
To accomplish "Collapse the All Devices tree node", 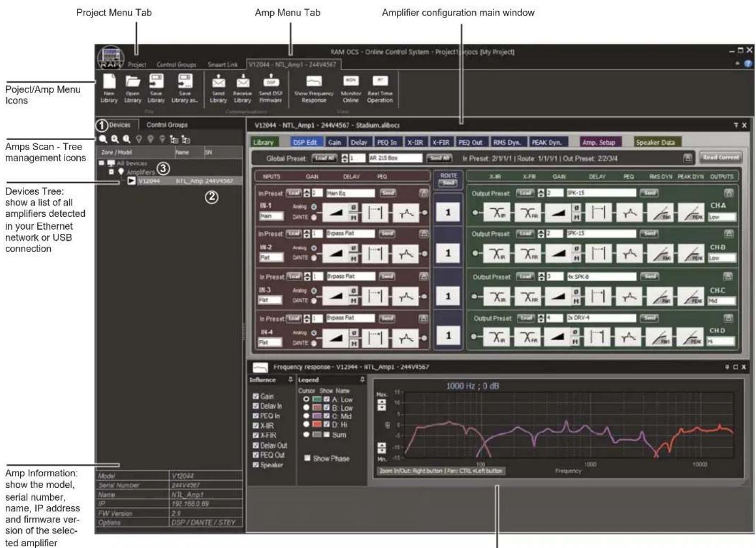I will coord(102,163).
